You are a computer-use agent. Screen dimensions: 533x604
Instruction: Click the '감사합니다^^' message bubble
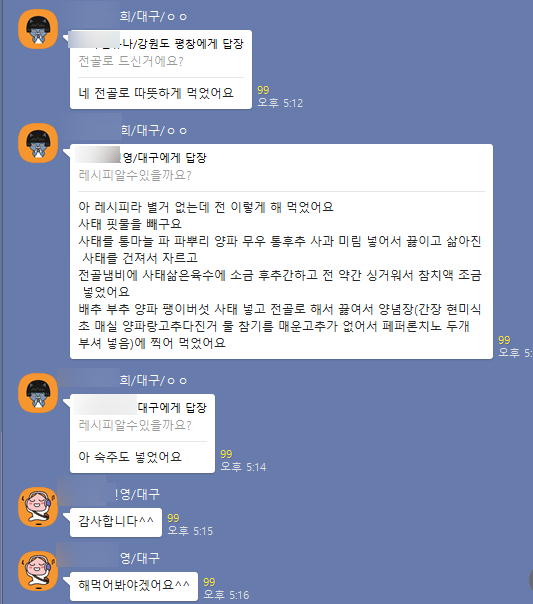[x=116, y=522]
